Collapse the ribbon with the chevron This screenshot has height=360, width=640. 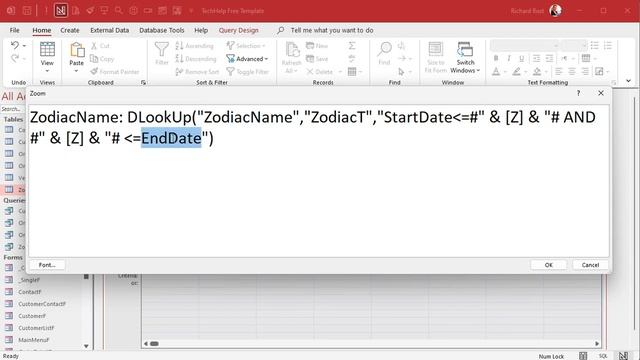coord(629,81)
